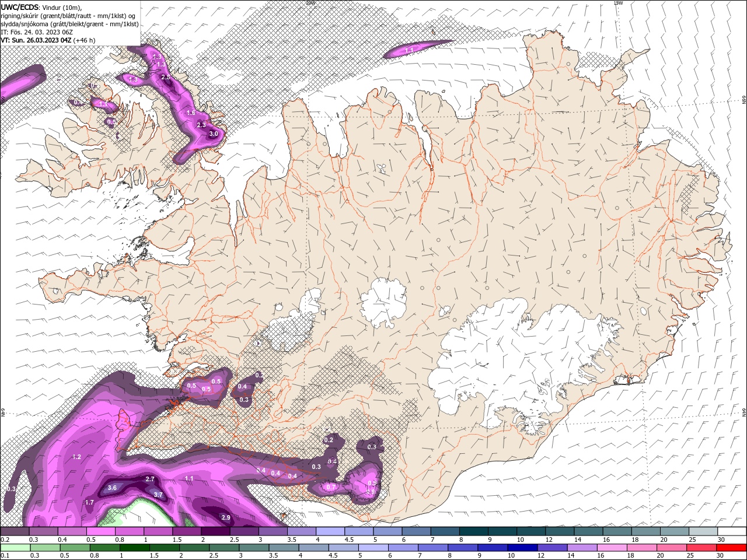Click the 'UWC/ECDS: Vindur (10m),' title line
747x560 pixels.
[x=41, y=7]
